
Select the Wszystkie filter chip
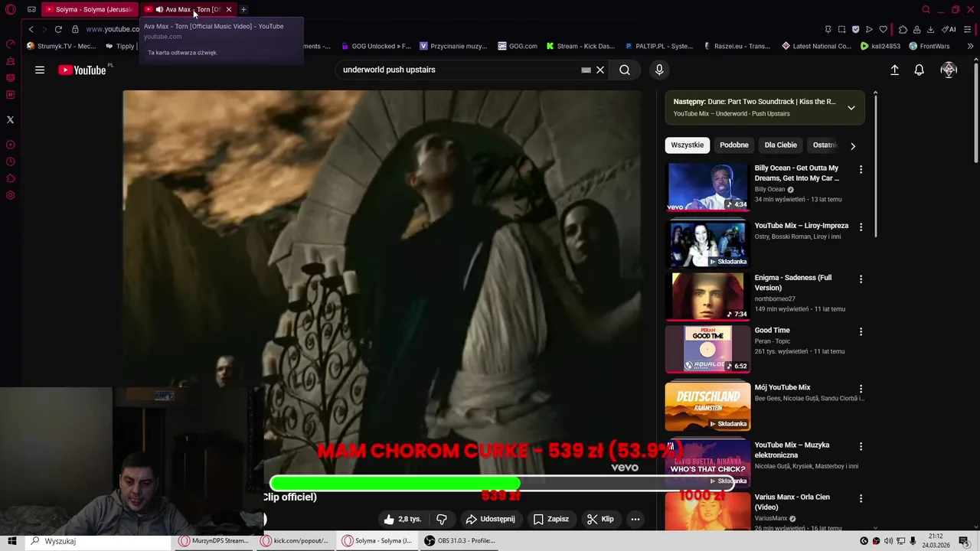point(687,145)
